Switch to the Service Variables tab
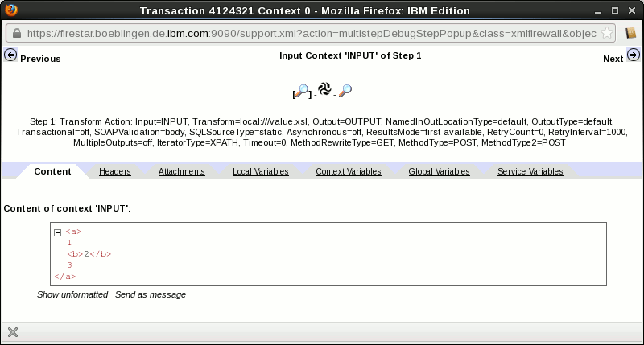Viewport: 644px width, 345px height. click(530, 171)
